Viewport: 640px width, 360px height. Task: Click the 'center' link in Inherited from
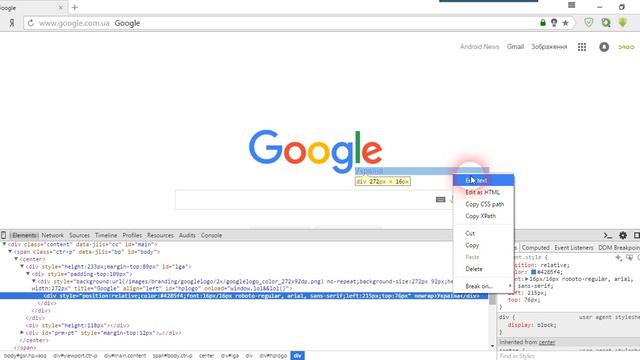click(x=547, y=342)
